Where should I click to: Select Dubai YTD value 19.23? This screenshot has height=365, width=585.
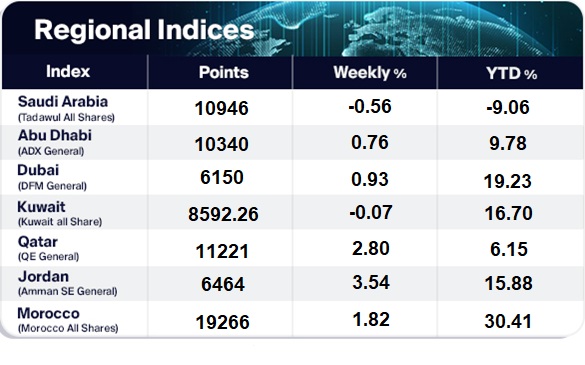click(507, 181)
